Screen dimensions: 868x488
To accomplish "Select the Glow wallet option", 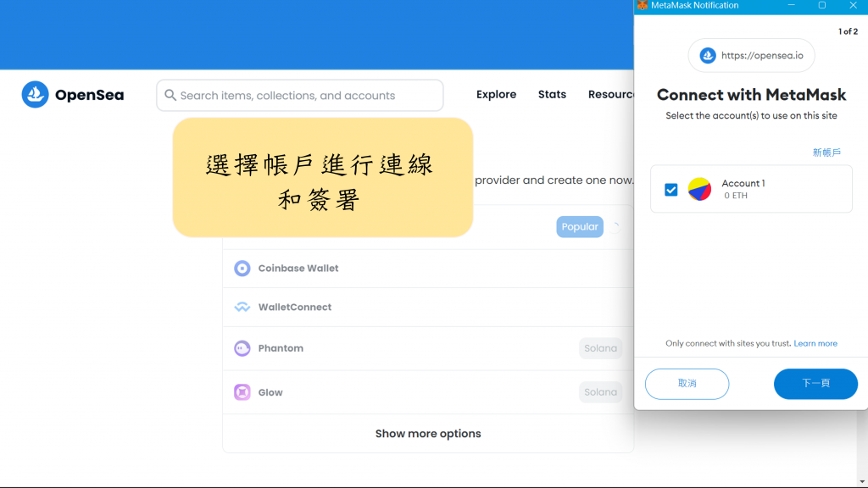I will [428, 392].
